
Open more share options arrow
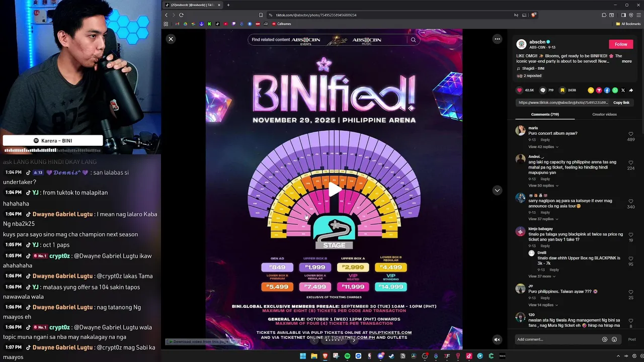coord(631,90)
